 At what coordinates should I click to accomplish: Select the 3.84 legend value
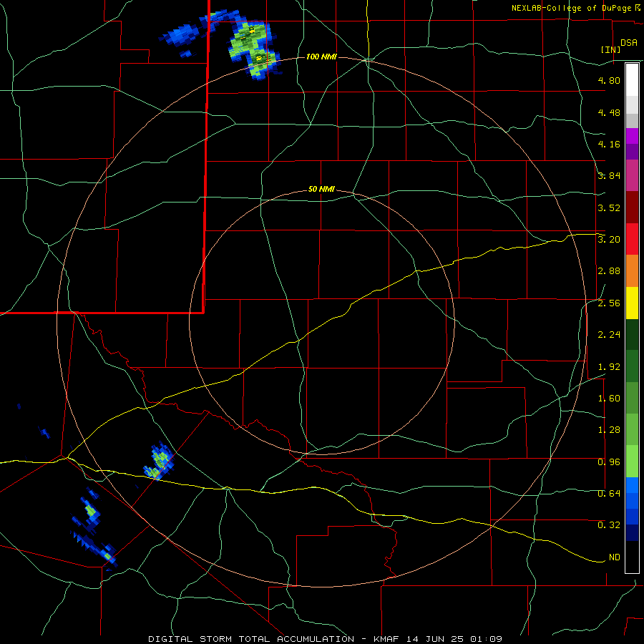[609, 176]
